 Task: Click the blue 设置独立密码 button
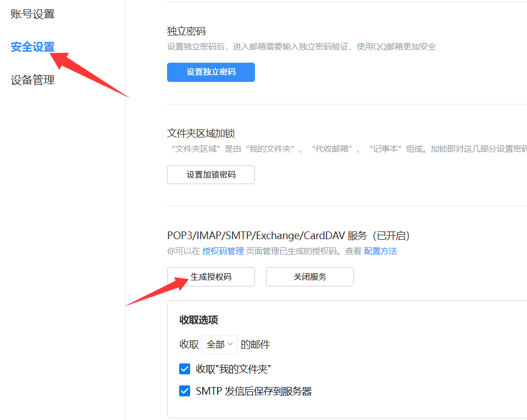click(211, 72)
